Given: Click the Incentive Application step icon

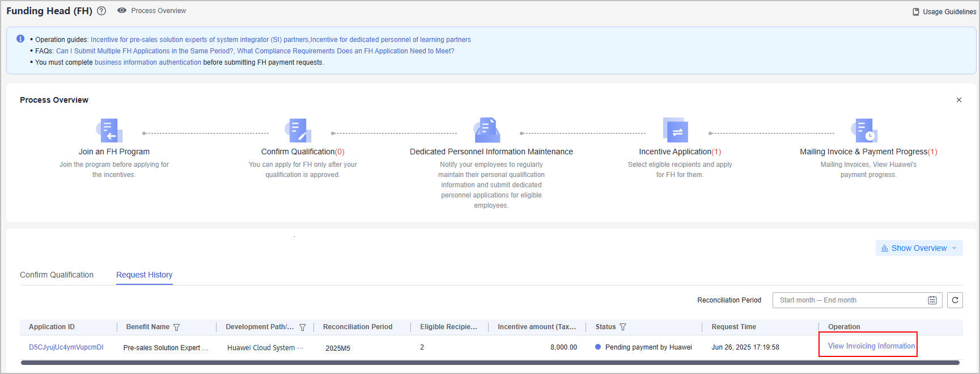Looking at the screenshot, I should (676, 131).
